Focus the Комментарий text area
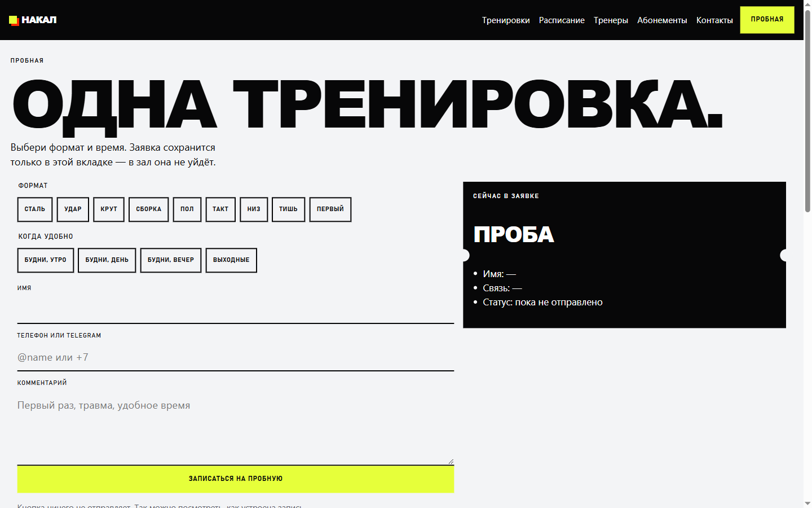 236,428
